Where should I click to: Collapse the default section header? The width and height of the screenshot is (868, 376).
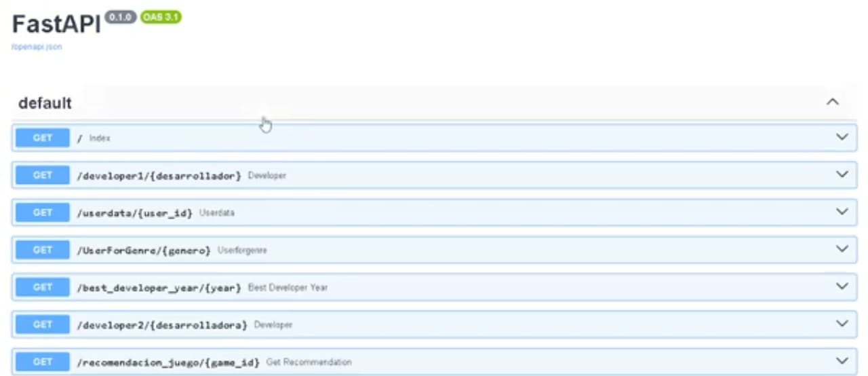click(x=434, y=102)
